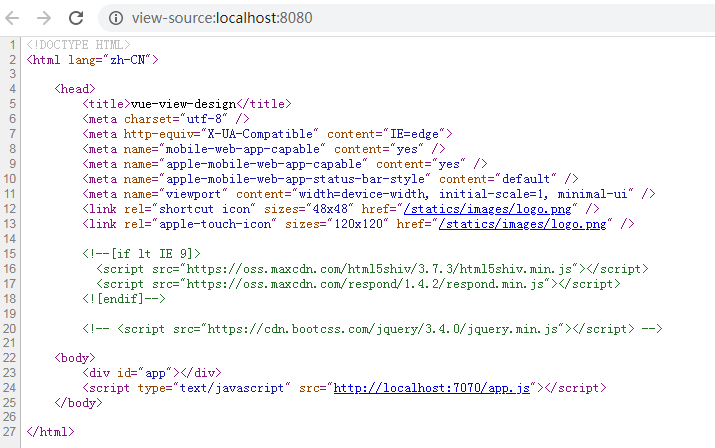Click the zh-CN lang value
Image resolution: width=715 pixels, height=448 pixels.
128,60
